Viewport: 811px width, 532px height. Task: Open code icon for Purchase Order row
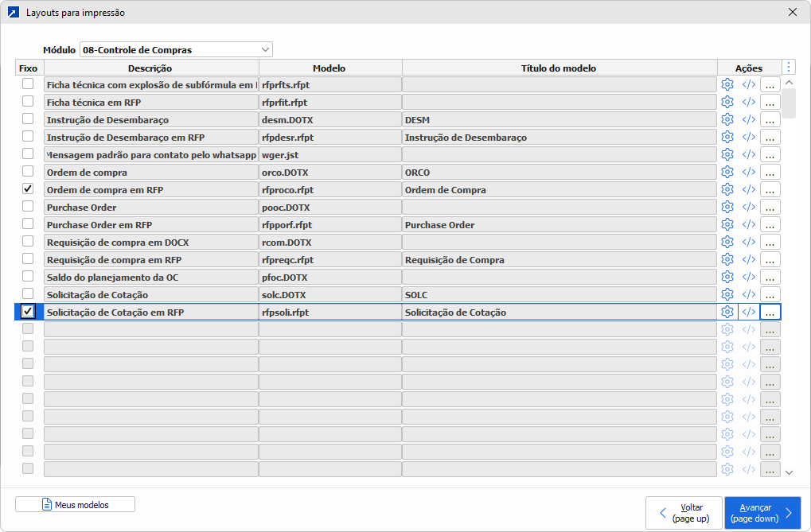pos(748,207)
